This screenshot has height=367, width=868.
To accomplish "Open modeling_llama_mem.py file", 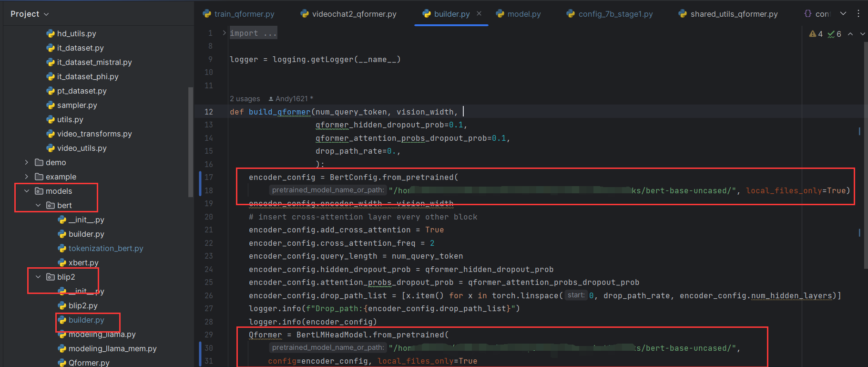I will click(x=112, y=348).
